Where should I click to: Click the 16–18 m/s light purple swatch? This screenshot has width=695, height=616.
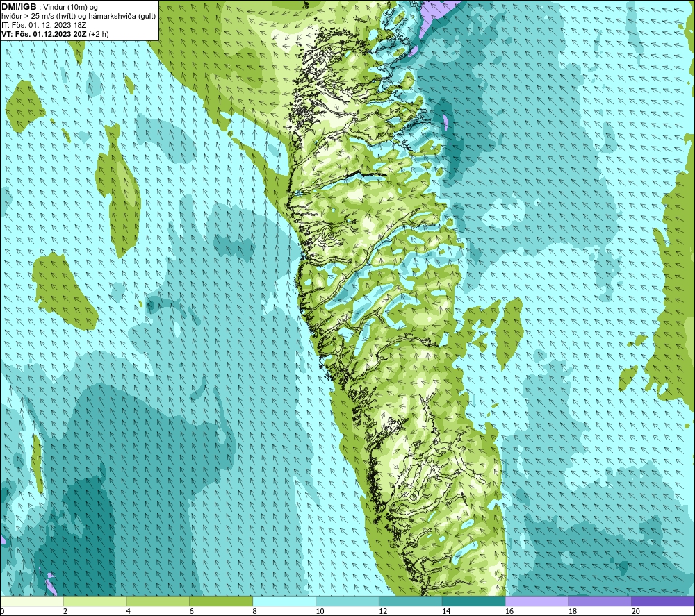tap(537, 601)
